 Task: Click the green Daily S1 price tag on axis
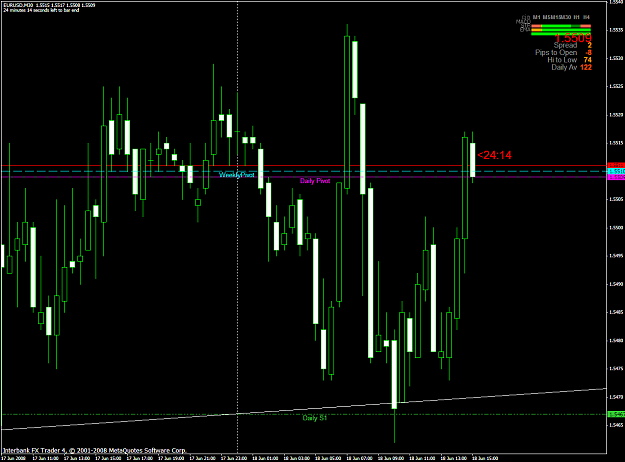click(616, 415)
